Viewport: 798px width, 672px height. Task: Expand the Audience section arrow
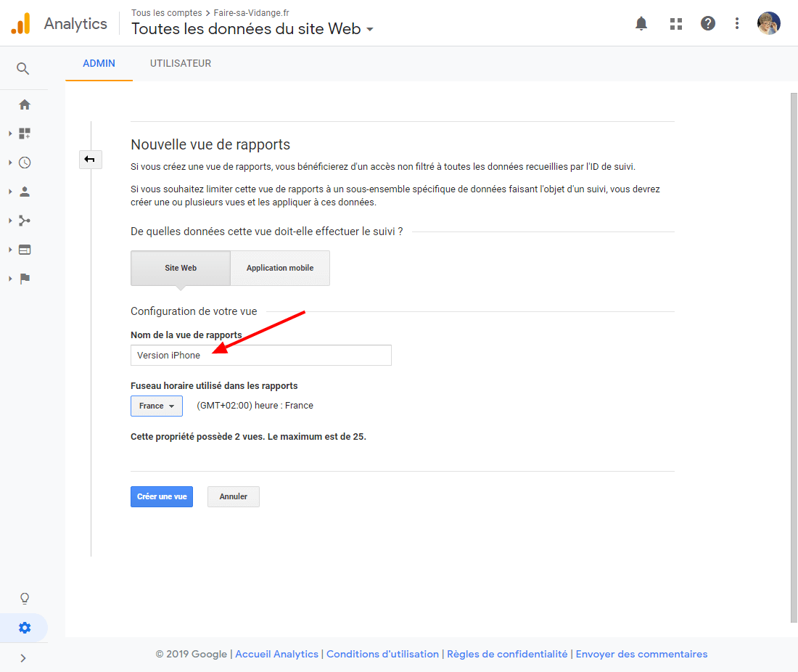click(x=10, y=192)
